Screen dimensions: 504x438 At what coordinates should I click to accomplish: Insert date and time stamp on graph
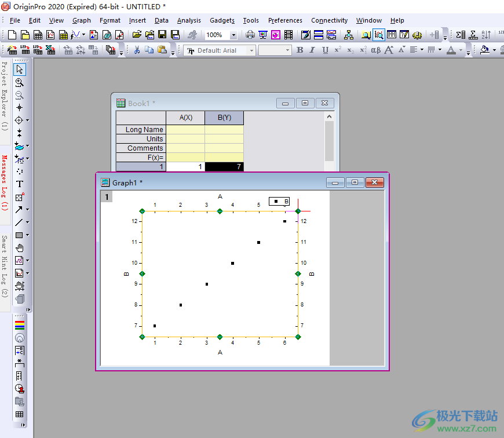19,388
